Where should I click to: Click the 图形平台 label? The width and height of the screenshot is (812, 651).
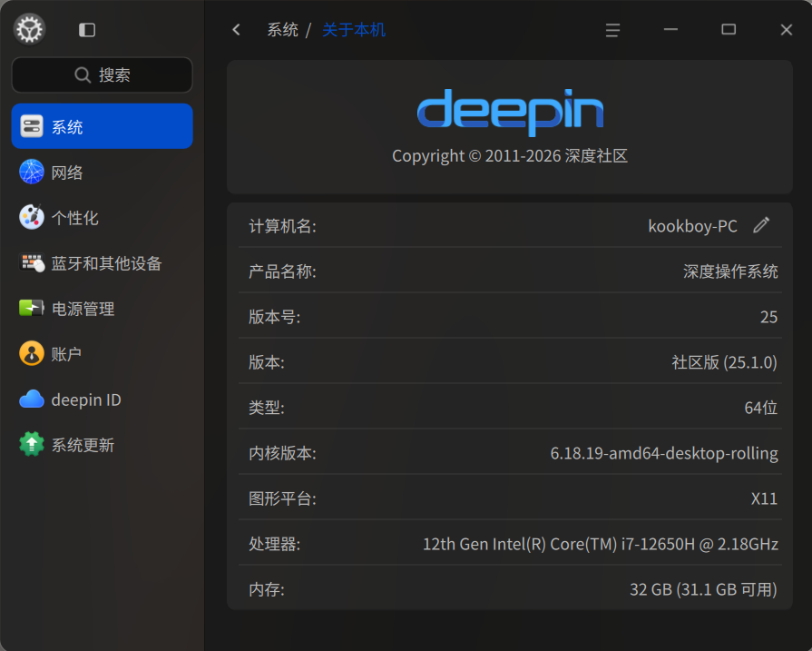pyautogui.click(x=282, y=498)
